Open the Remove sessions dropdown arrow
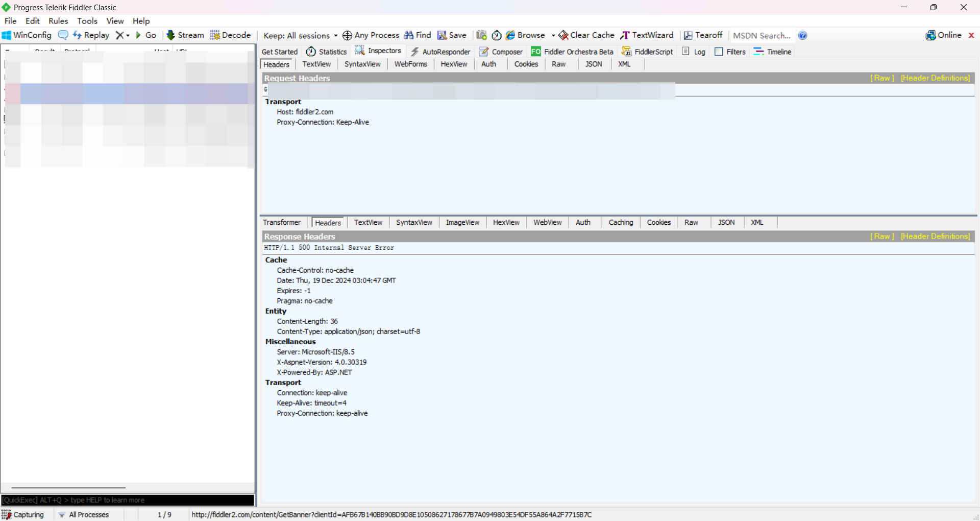Image resolution: width=980 pixels, height=521 pixels. tap(128, 35)
